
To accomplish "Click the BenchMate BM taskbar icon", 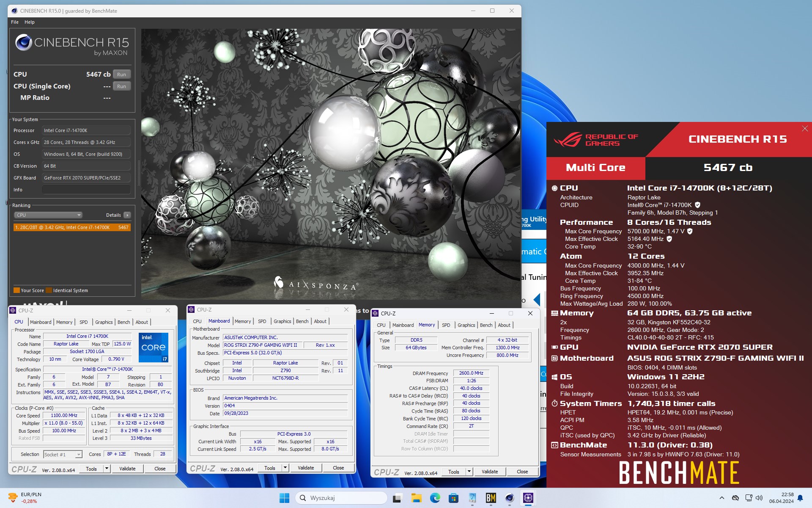I will (491, 498).
